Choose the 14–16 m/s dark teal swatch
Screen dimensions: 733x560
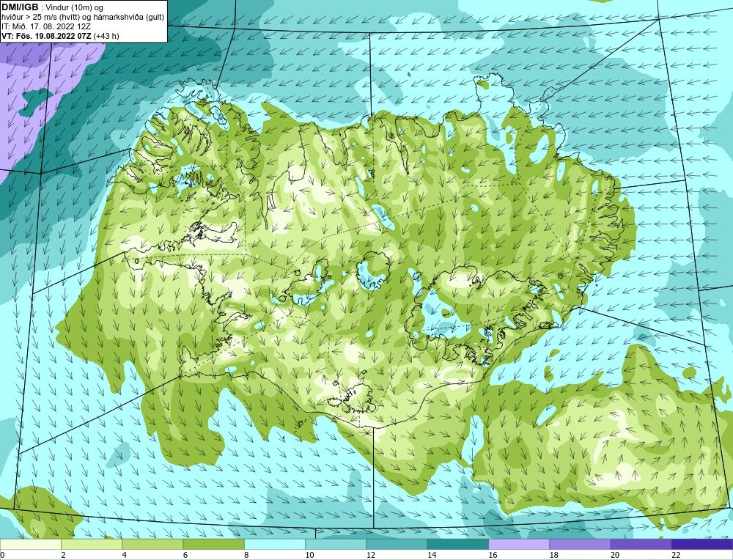tap(457, 544)
